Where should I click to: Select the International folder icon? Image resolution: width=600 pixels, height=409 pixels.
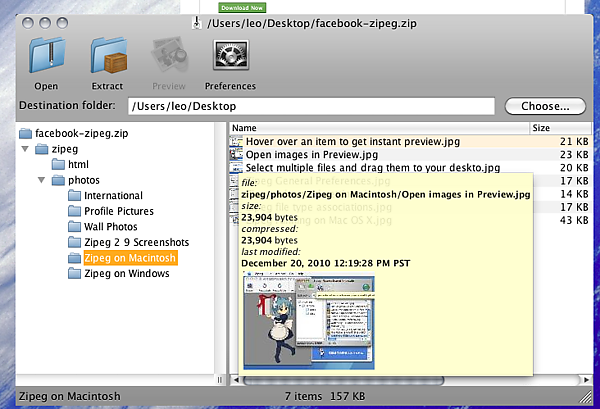pyautogui.click(x=75, y=196)
